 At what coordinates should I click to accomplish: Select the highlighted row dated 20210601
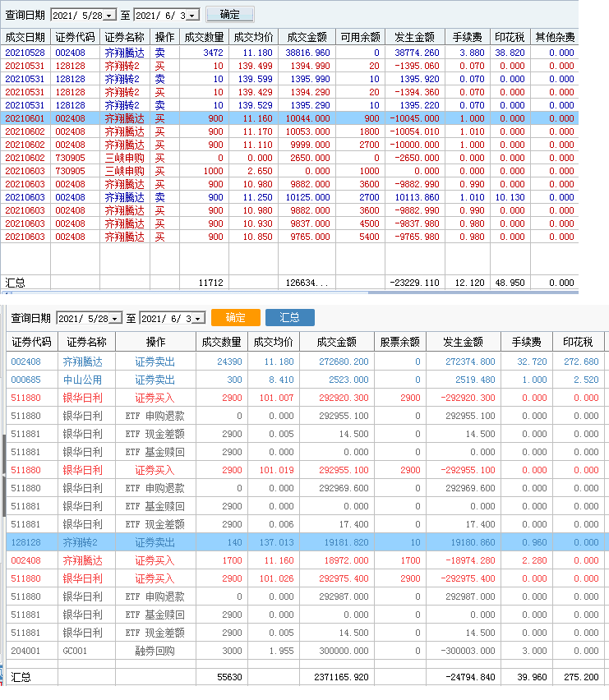[x=289, y=118]
